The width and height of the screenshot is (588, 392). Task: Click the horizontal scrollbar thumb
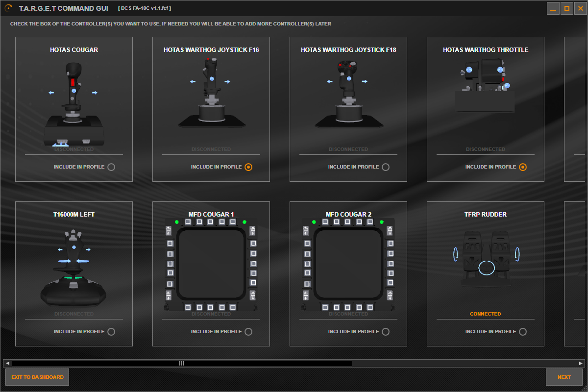coord(182,364)
